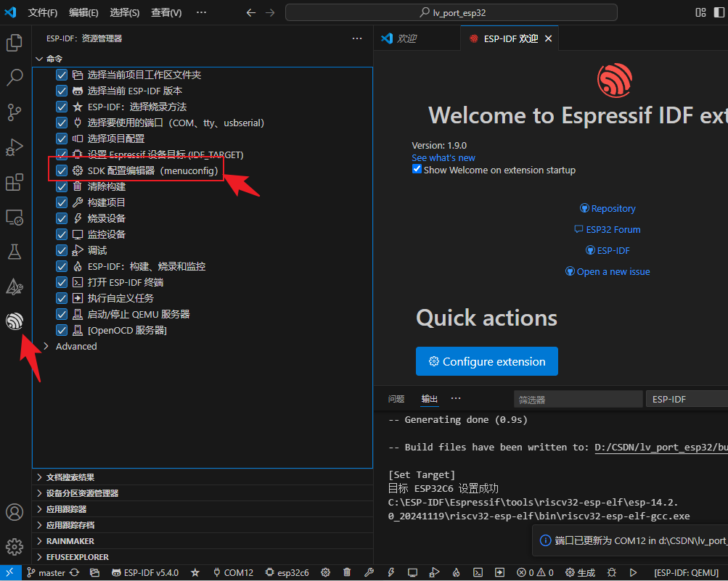Toggle the 选择项目配置 checkbox
Screen dimensions: 728x581
[x=61, y=139]
